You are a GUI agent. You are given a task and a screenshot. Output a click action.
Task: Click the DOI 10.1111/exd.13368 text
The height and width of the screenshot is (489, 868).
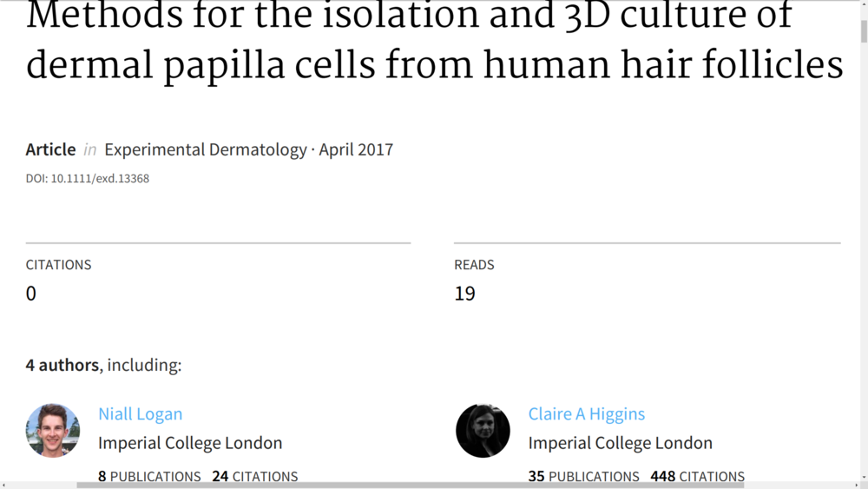[x=88, y=179]
